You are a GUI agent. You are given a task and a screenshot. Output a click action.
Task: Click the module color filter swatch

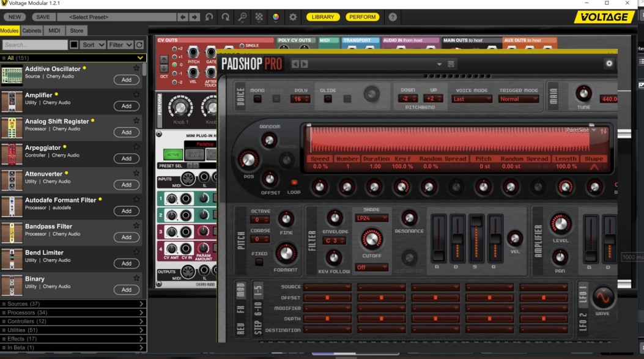[74, 45]
